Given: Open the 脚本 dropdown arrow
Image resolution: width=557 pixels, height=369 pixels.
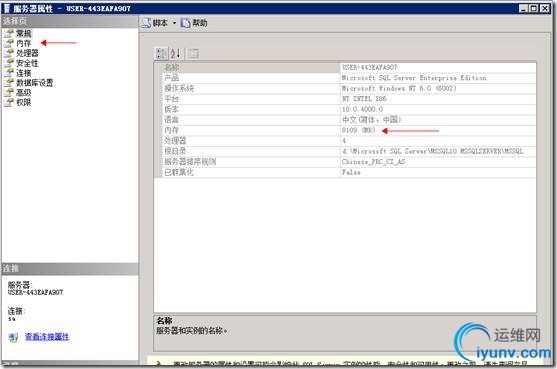Looking at the screenshot, I should (x=174, y=23).
